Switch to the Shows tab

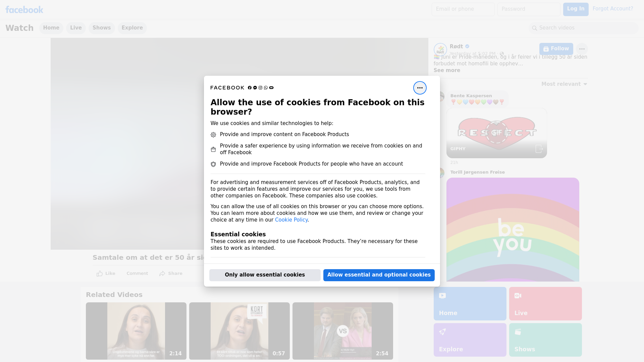coord(102,28)
